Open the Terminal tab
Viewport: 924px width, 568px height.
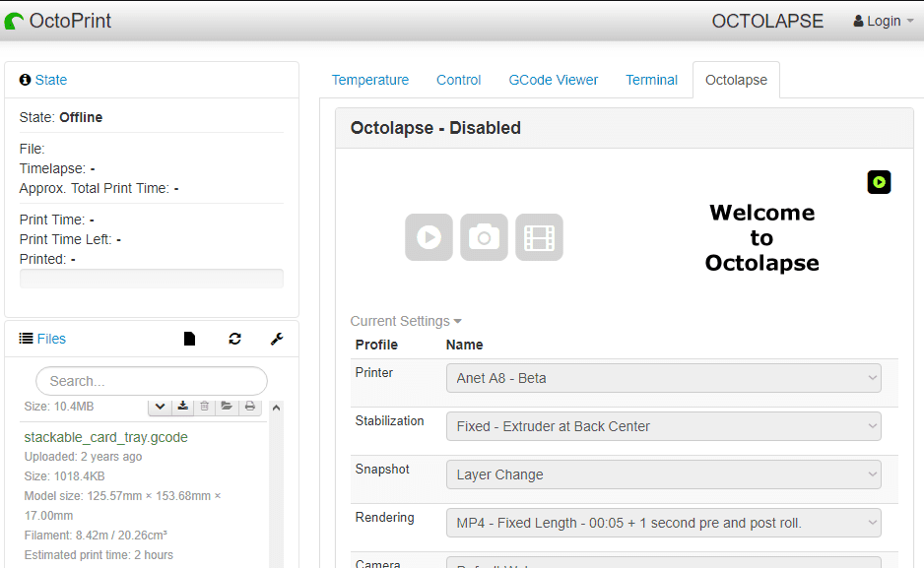[x=651, y=80]
